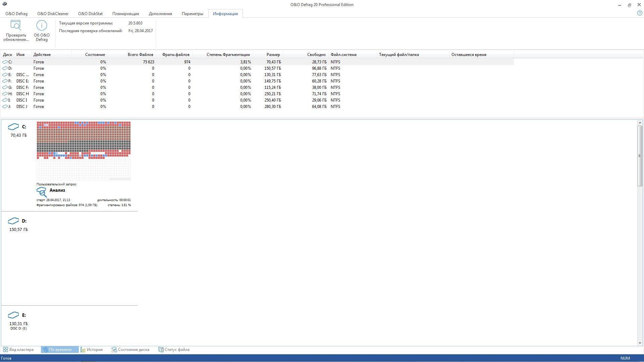
Task: Click the scroll up arrow of timeline panel
Action: click(x=640, y=123)
